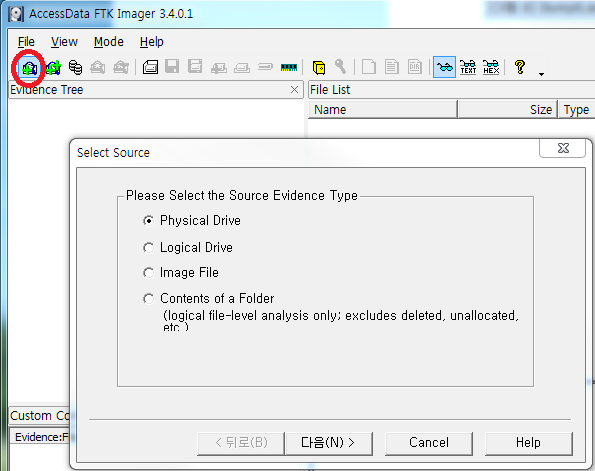The image size is (595, 471).
Task: Open the Image Mounting tool icon
Action: point(76,68)
